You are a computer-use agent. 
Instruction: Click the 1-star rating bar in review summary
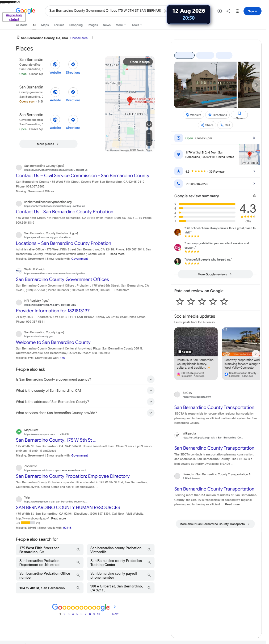(x=207, y=221)
